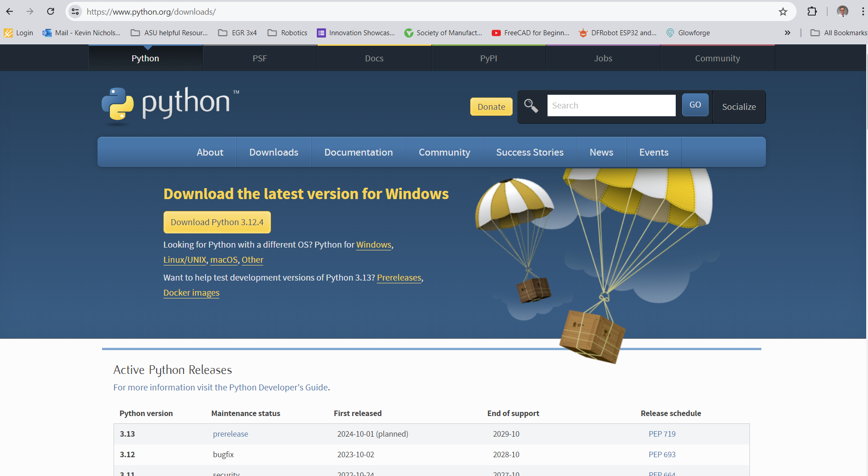Open the All Bookmarks folder

click(839, 33)
